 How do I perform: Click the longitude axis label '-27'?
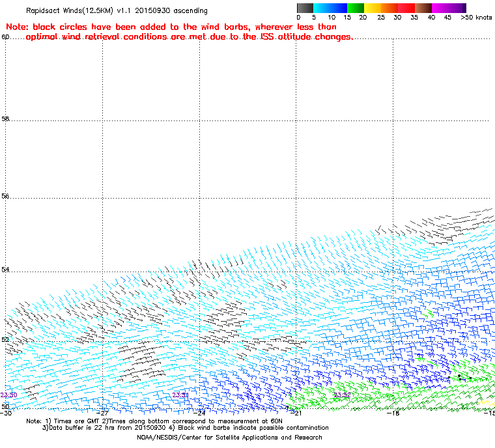(x=103, y=413)
